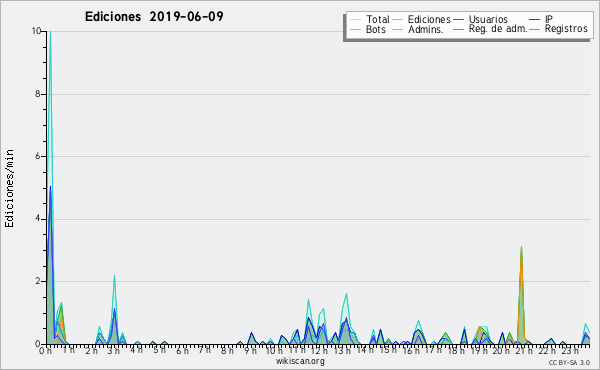
Task: Click the "13 h" x-axis label
Action: [342, 350]
